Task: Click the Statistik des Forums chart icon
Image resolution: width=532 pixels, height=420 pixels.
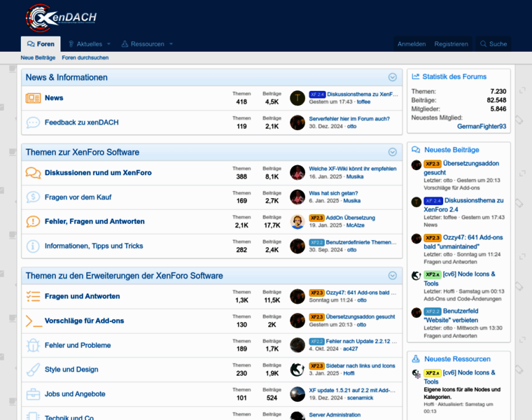Action: point(415,77)
